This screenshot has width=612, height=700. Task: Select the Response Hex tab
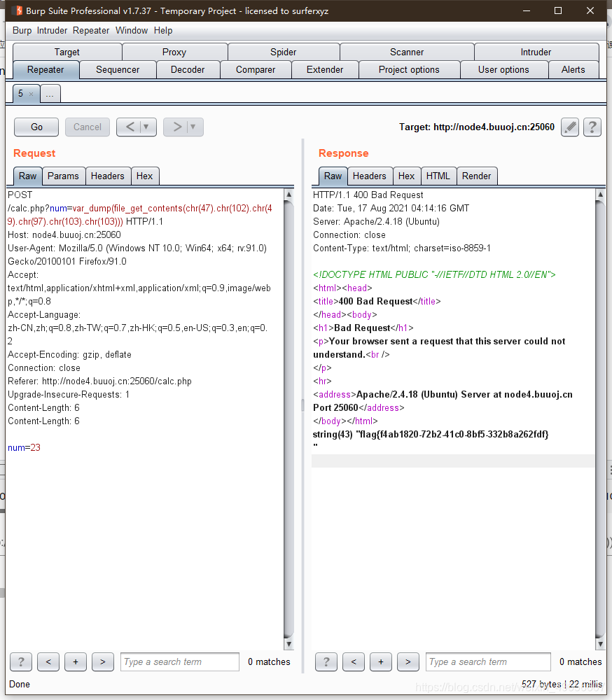(x=407, y=176)
